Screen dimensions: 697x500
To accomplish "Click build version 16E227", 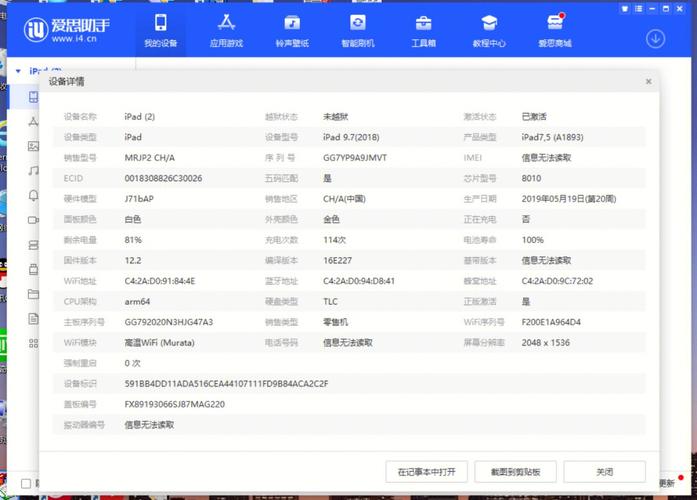I will [x=337, y=260].
